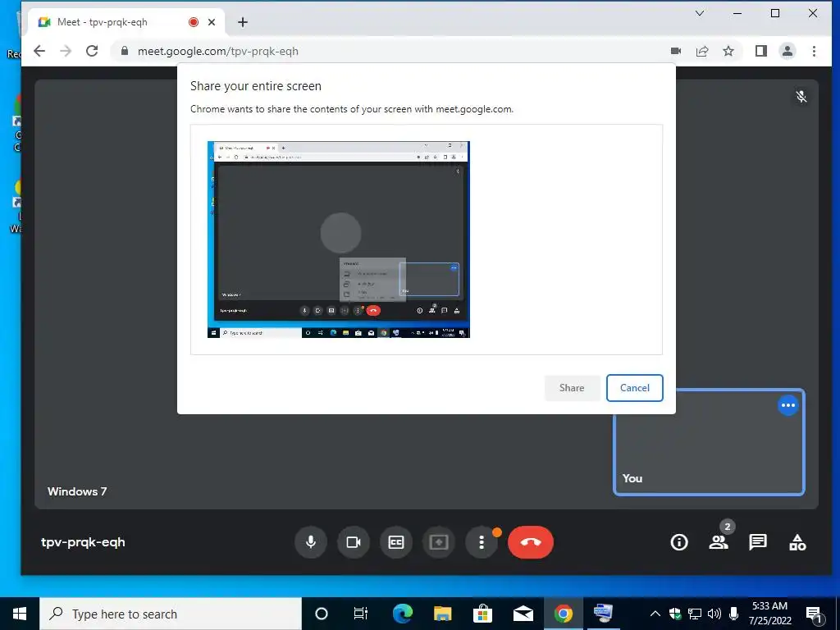Open meeting details info icon
Screen dimensions: 840x630
click(678, 542)
